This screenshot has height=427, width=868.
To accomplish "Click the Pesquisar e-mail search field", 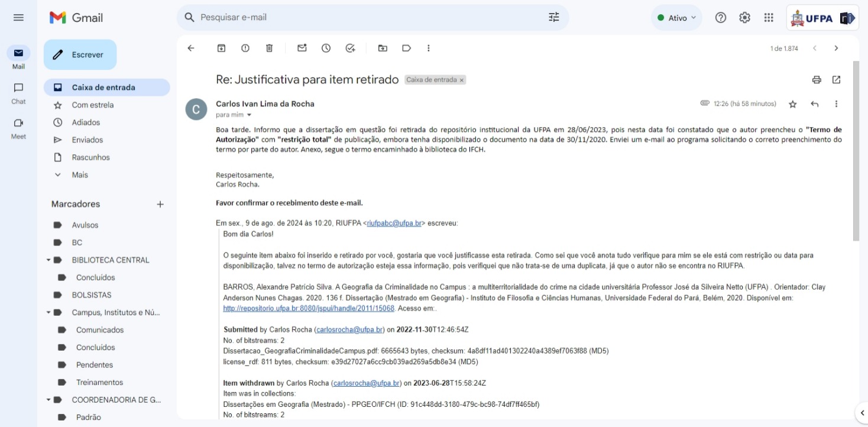I will [x=367, y=18].
